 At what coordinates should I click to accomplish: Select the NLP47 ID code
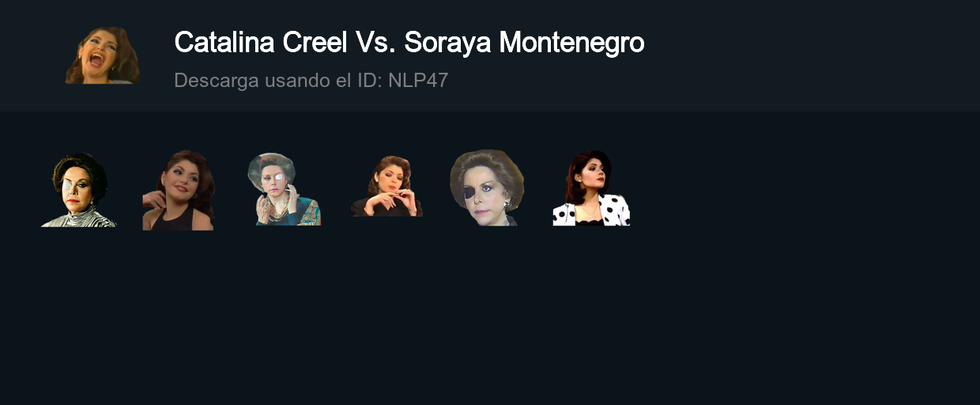[418, 80]
